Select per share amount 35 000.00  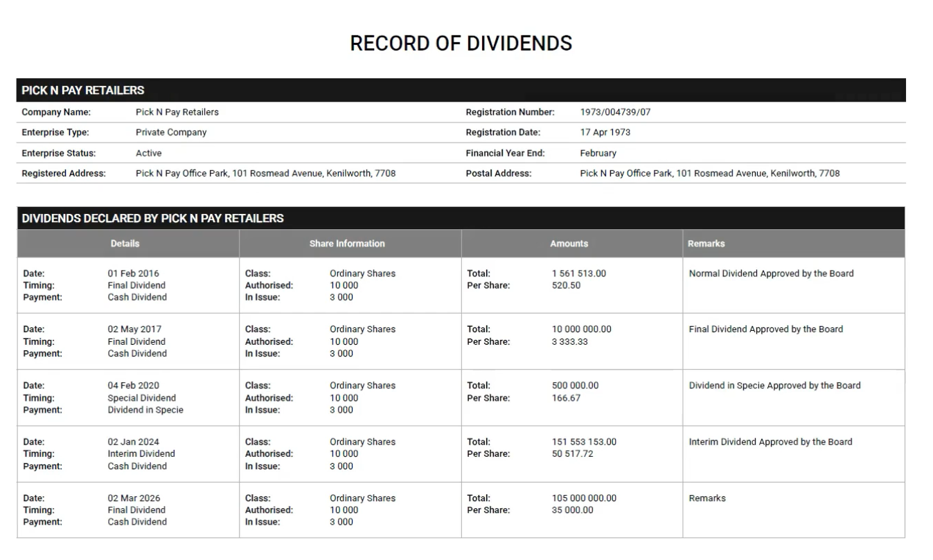pos(573,510)
